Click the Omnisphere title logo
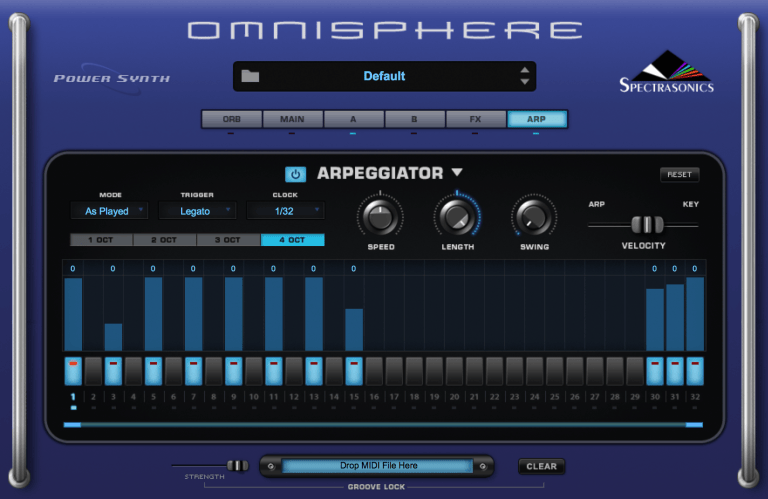Image resolution: width=768 pixels, height=499 pixels. tap(385, 30)
